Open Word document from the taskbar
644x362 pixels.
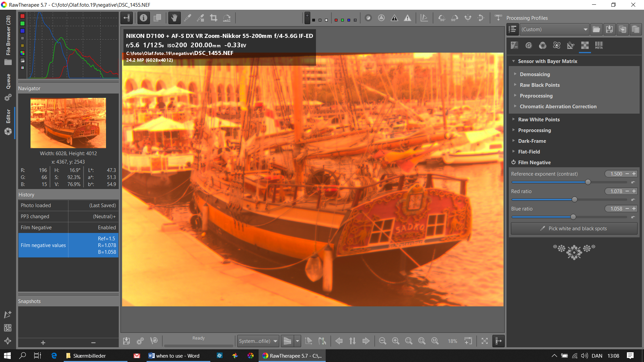(174, 356)
